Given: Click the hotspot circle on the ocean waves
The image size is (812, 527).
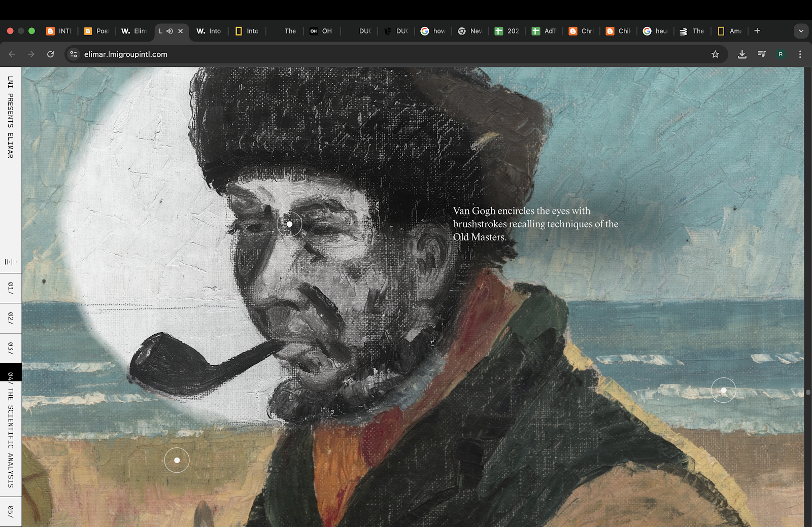Looking at the screenshot, I should click(724, 390).
